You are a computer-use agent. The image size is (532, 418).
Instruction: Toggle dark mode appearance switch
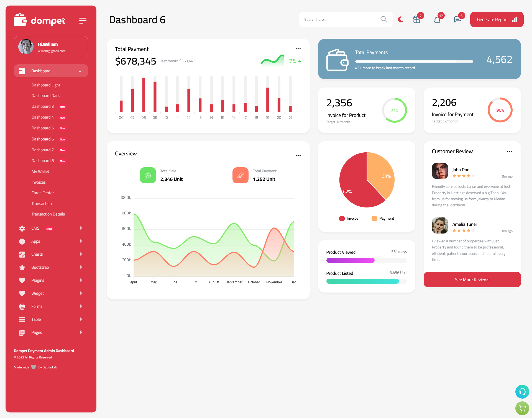coord(401,19)
